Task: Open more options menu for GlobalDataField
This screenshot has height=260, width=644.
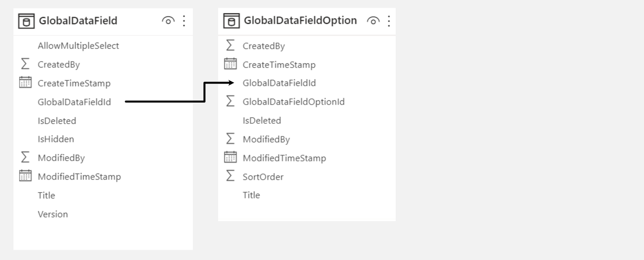Action: pyautogui.click(x=184, y=21)
